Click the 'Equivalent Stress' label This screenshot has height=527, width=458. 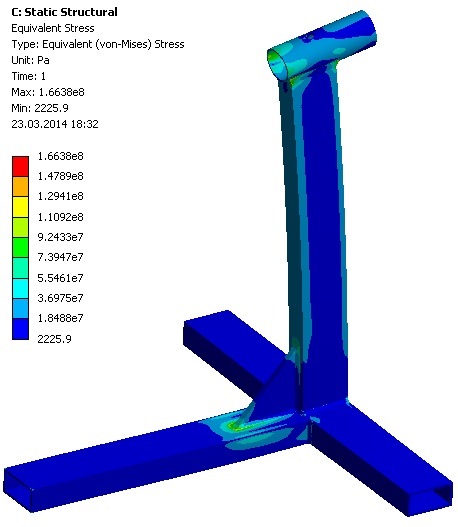click(53, 28)
